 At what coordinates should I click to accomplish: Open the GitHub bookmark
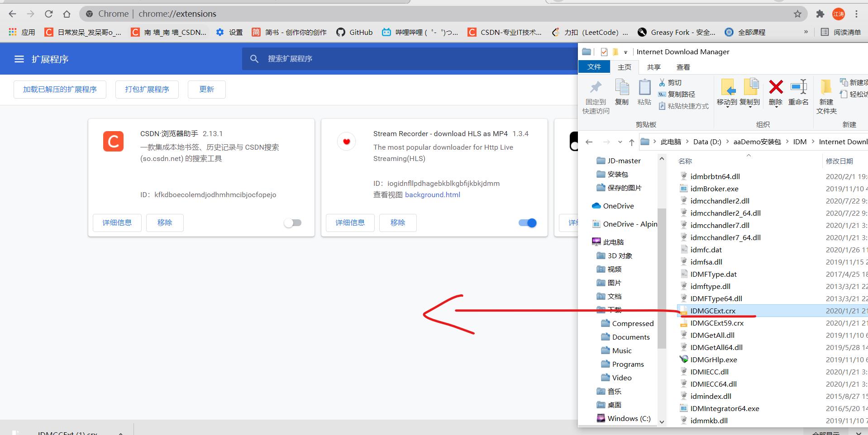point(354,32)
